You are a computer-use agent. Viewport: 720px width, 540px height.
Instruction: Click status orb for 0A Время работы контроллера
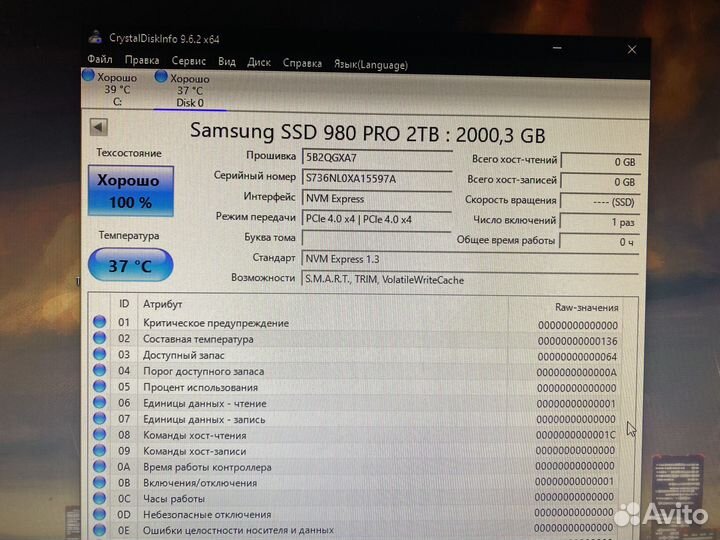pyautogui.click(x=100, y=466)
